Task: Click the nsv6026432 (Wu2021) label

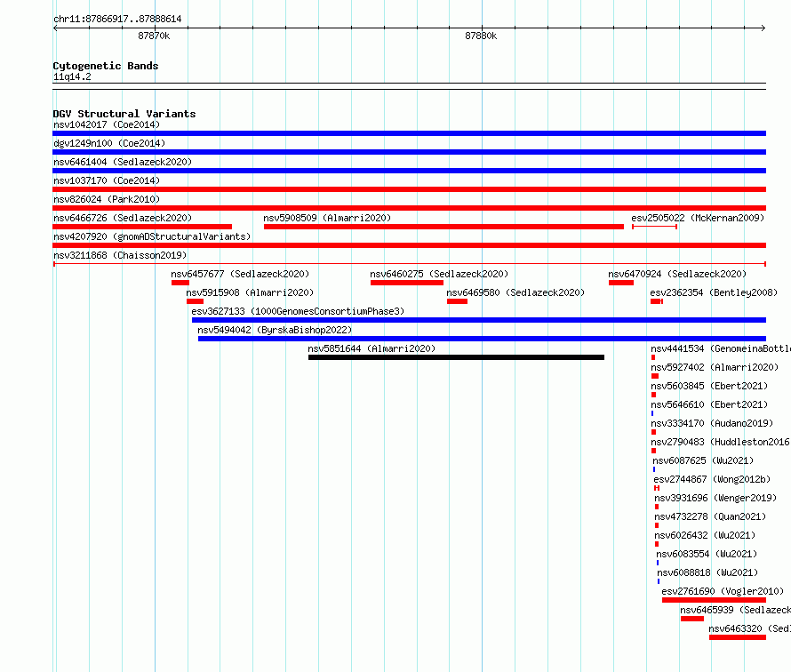Action: coord(705,535)
